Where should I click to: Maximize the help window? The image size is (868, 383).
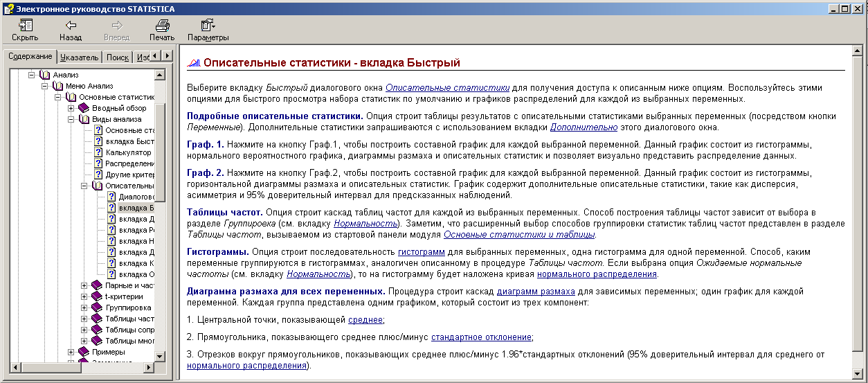coord(844,9)
